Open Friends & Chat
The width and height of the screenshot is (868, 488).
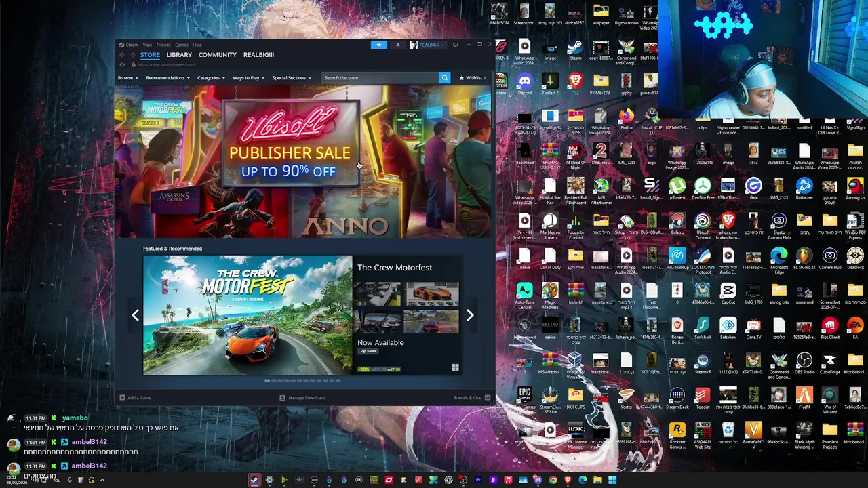472,398
